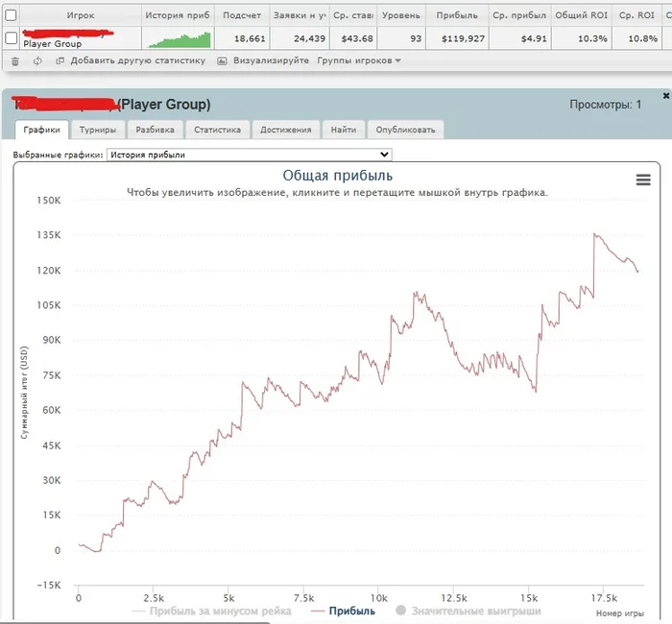Tick the Player Group row checkbox
The image size is (672, 624).
[x=11, y=38]
